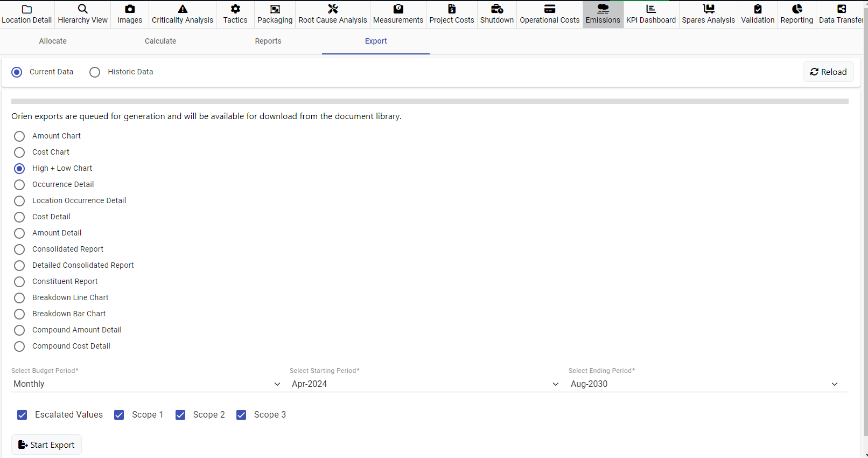The height and width of the screenshot is (458, 868).
Task: Click the Start Export button
Action: pos(47,445)
